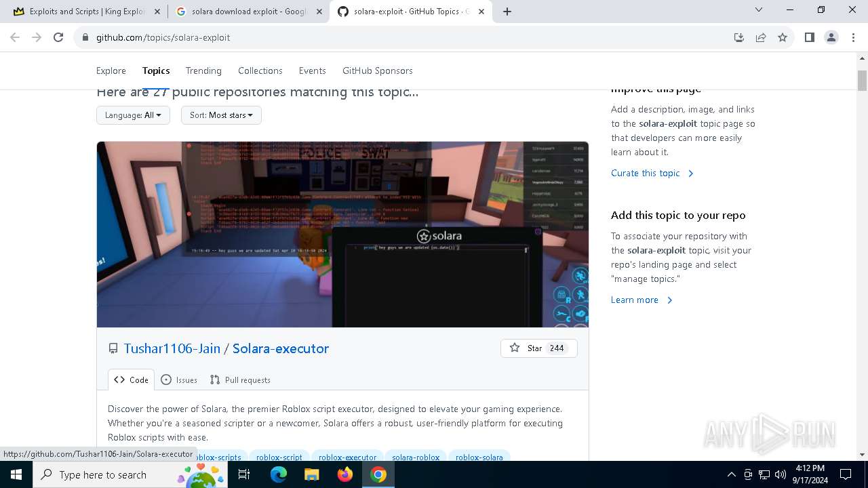The width and height of the screenshot is (868, 488).
Task: Switch to Exploits and Scripts tab
Action: pos(87,12)
